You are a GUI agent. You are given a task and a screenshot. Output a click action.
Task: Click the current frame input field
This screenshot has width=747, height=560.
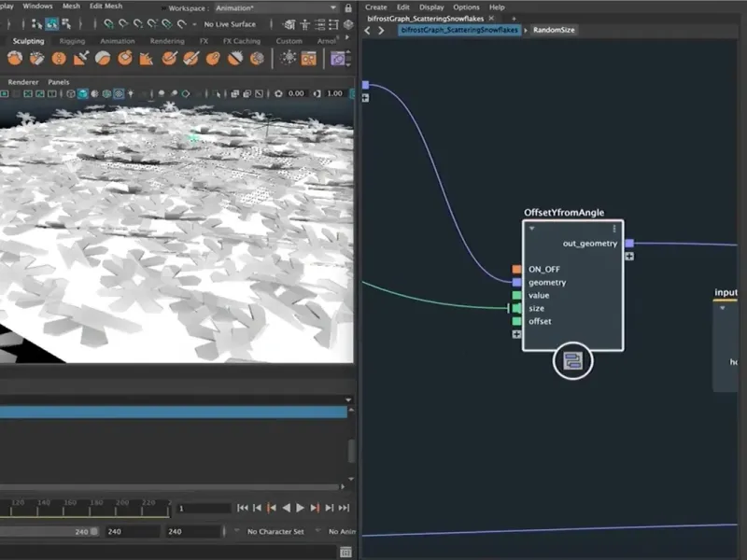click(204, 509)
